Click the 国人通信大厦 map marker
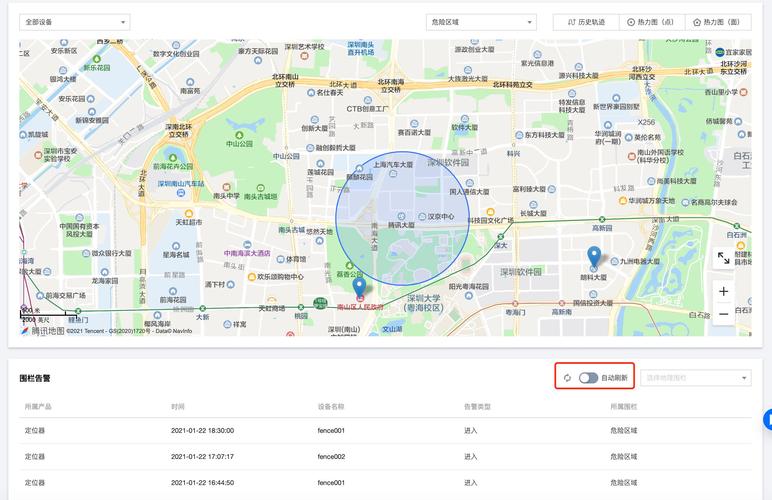 pyautogui.click(x=470, y=183)
